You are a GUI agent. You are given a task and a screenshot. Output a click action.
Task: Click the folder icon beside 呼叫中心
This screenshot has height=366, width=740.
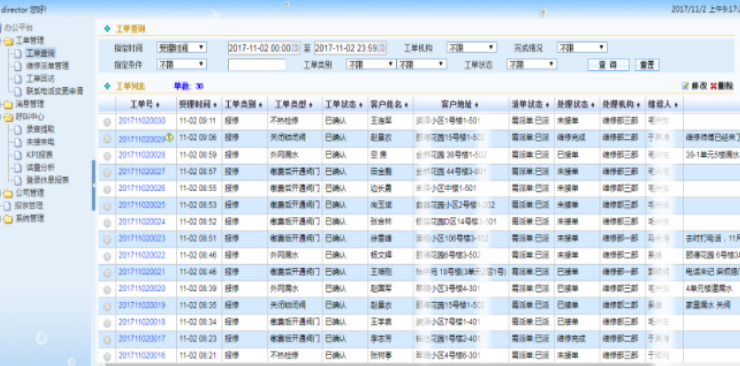pyautogui.click(x=8, y=117)
